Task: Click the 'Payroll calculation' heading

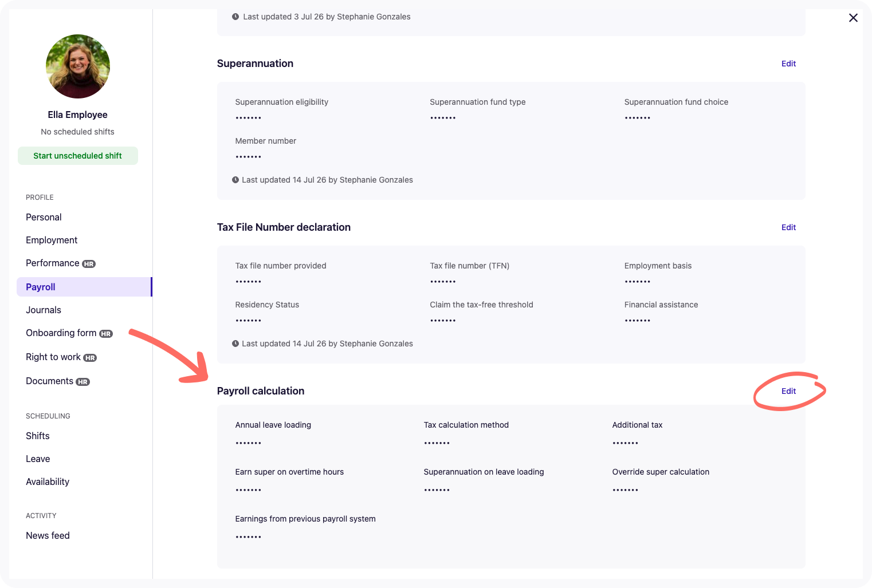Action: 261,391
